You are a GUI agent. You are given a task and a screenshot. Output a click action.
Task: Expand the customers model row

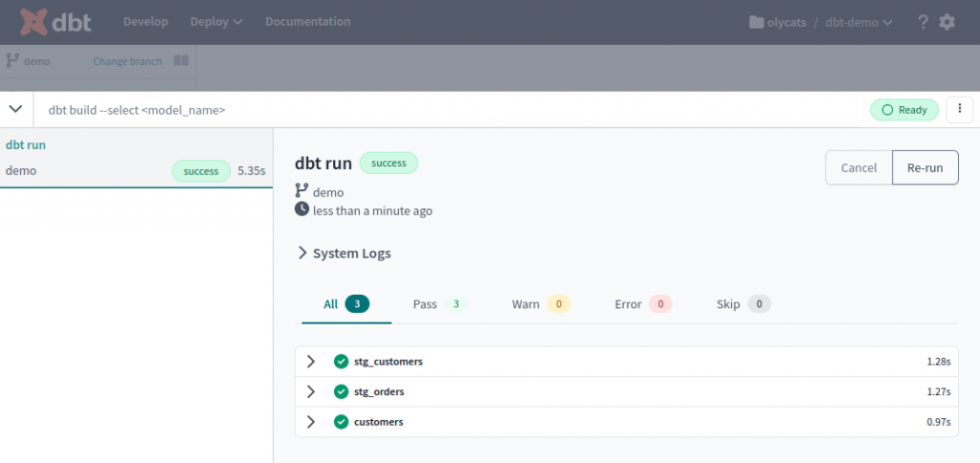pyautogui.click(x=311, y=422)
